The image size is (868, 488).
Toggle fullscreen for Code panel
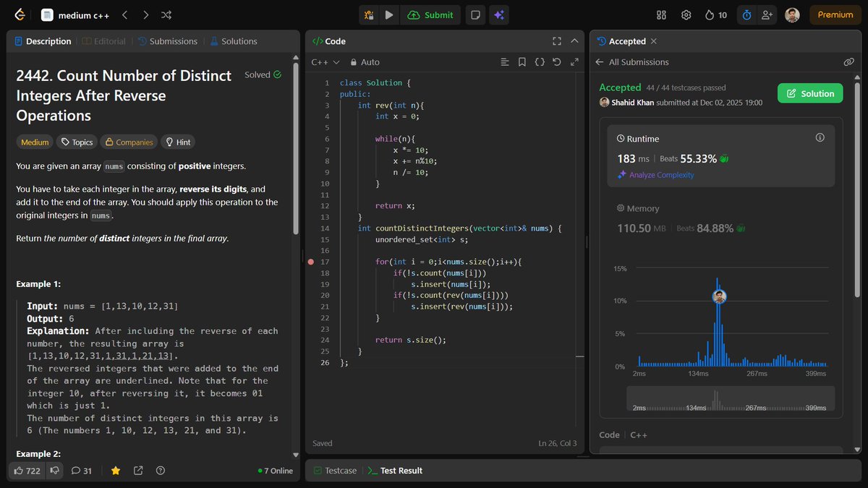coord(557,41)
